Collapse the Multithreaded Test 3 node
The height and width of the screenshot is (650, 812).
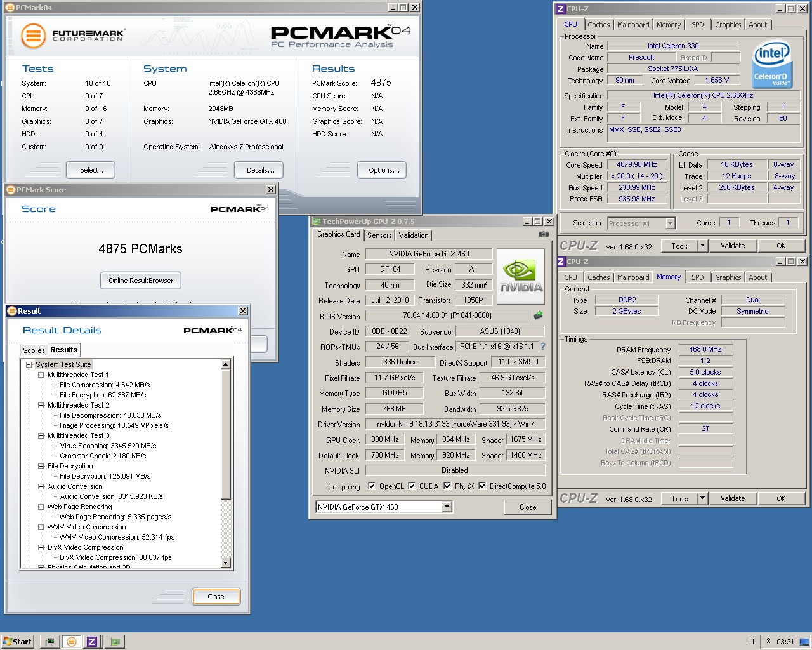pos(41,435)
